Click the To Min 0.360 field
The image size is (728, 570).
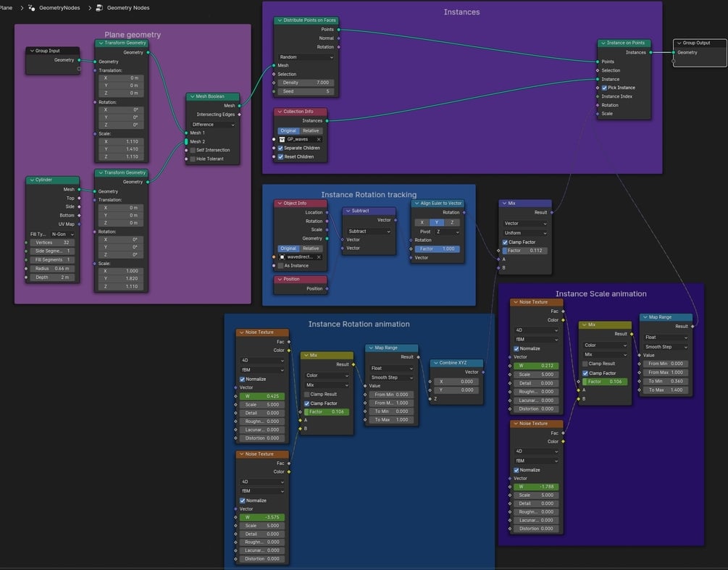pyautogui.click(x=665, y=381)
